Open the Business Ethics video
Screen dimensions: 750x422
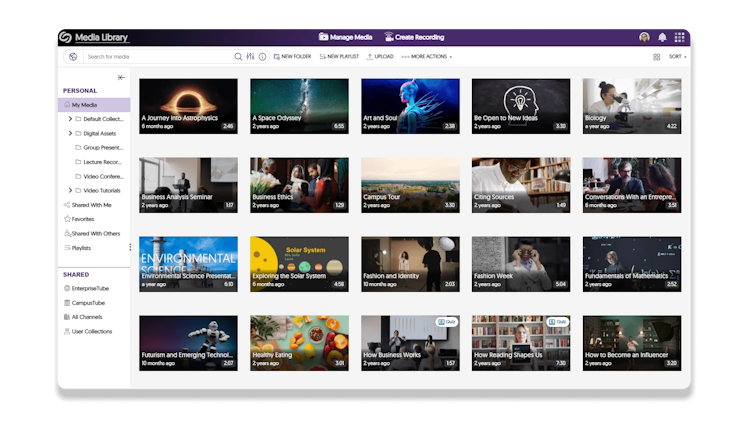coord(299,185)
